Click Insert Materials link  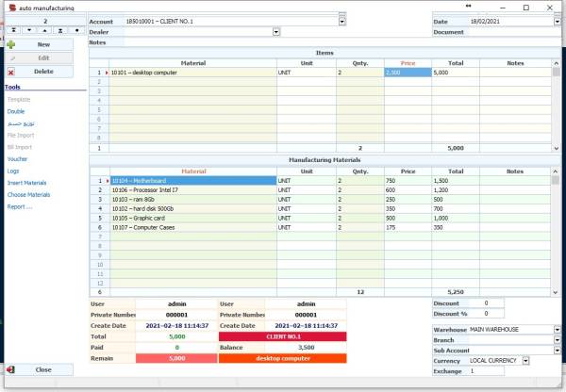[26, 183]
